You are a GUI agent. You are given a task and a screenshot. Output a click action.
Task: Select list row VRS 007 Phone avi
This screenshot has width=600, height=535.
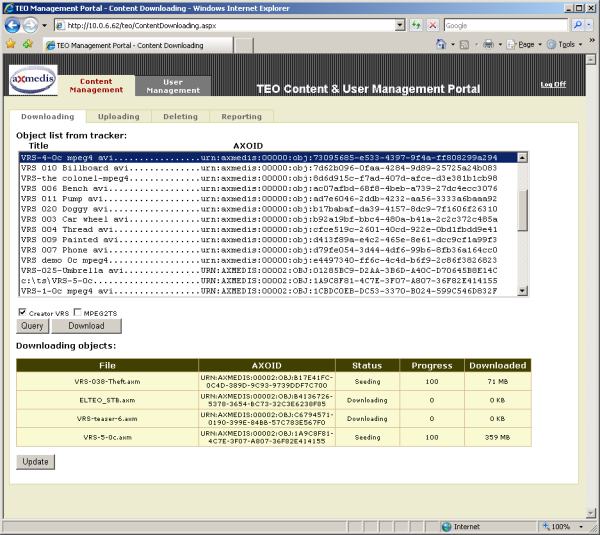268,250
